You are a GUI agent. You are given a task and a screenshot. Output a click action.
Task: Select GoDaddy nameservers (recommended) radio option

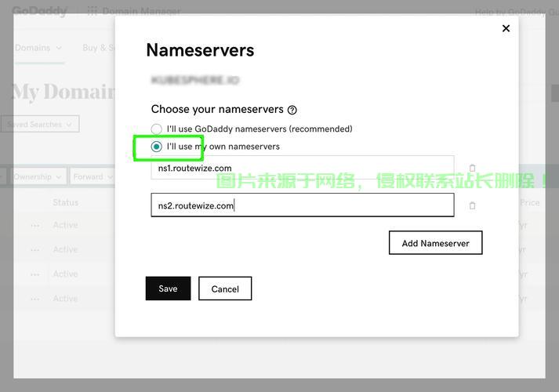point(157,129)
